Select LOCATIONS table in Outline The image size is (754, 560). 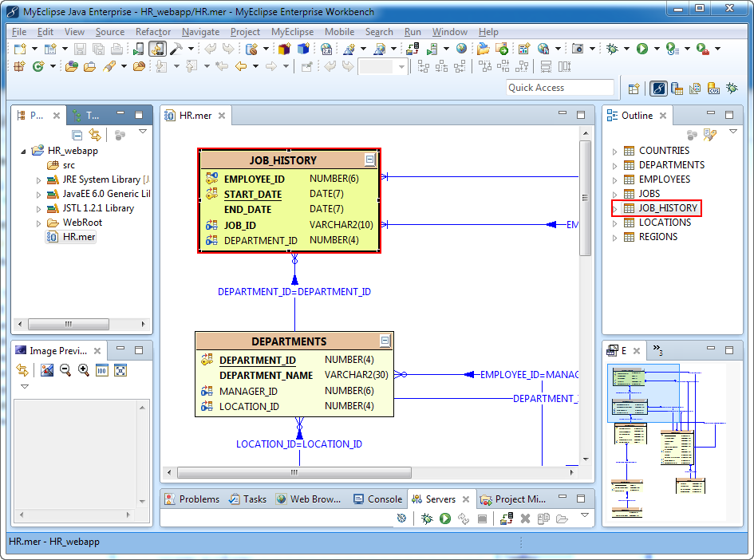(x=665, y=223)
